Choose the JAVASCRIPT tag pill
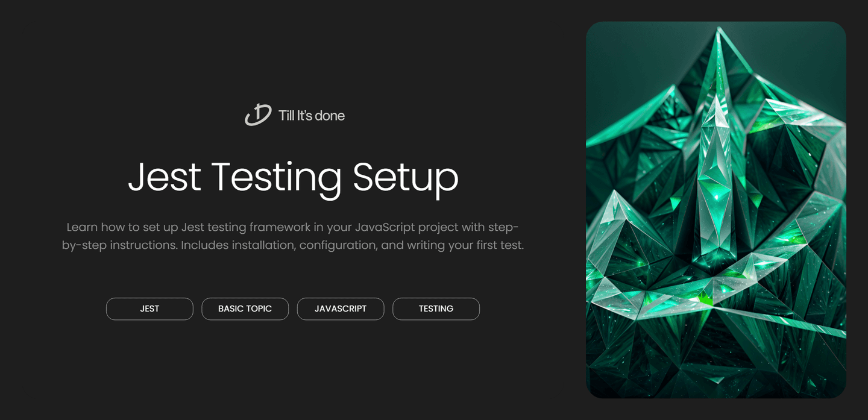Viewport: 868px width, 420px height. tap(341, 309)
